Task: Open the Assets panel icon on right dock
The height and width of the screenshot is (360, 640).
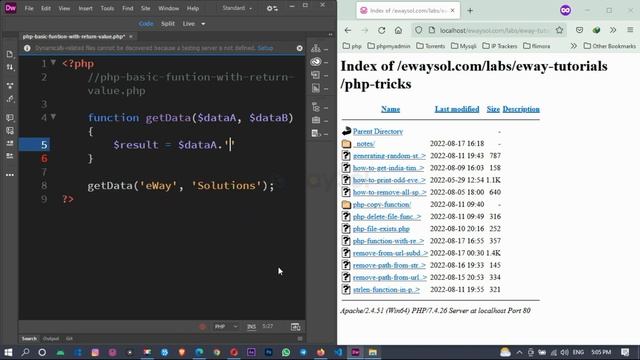Action: point(316,120)
